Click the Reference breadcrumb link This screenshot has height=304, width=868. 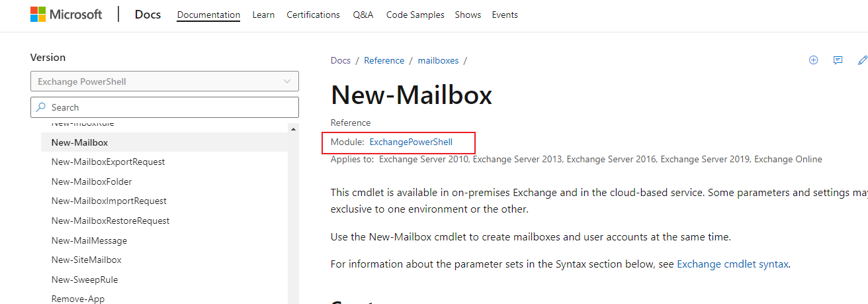pos(384,60)
